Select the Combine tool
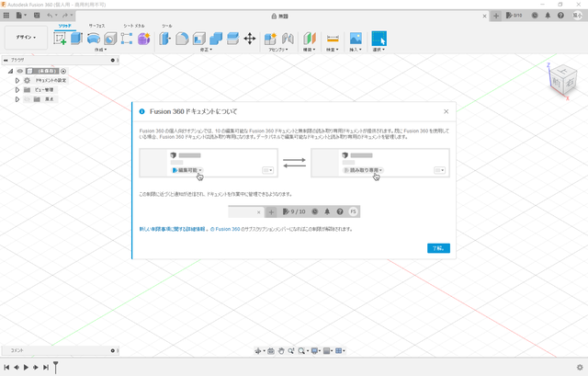 [216, 39]
